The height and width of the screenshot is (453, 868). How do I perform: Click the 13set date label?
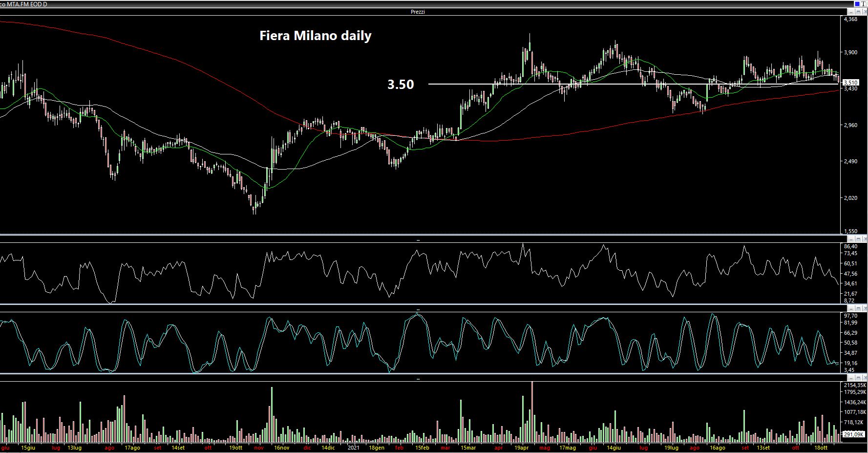(x=763, y=448)
